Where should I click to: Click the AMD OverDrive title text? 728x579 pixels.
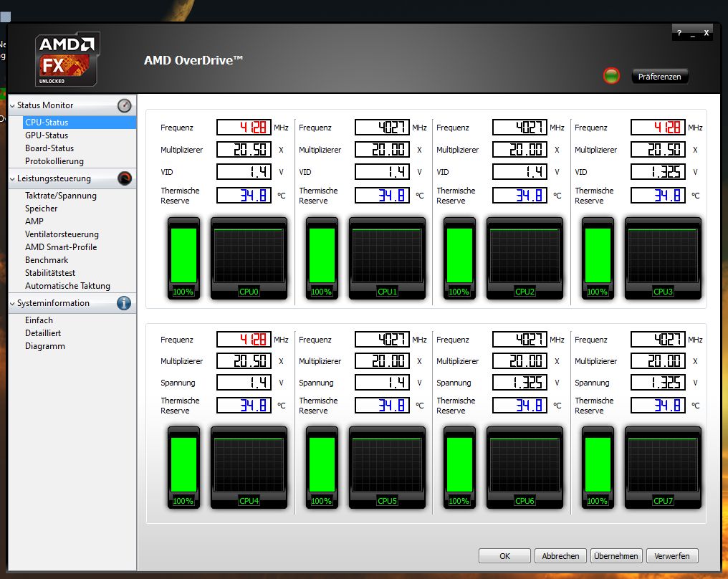(x=193, y=60)
